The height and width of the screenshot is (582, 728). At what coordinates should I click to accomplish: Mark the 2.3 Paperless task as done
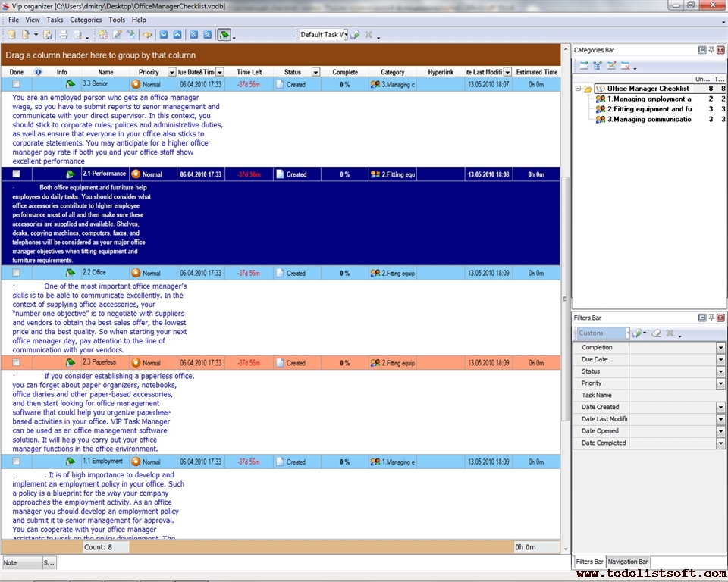click(x=17, y=363)
